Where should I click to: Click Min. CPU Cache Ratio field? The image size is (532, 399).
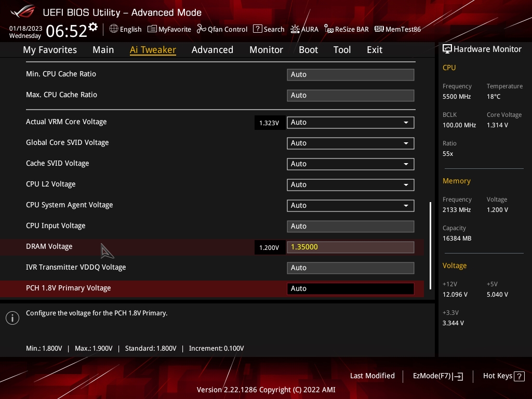tap(351, 75)
